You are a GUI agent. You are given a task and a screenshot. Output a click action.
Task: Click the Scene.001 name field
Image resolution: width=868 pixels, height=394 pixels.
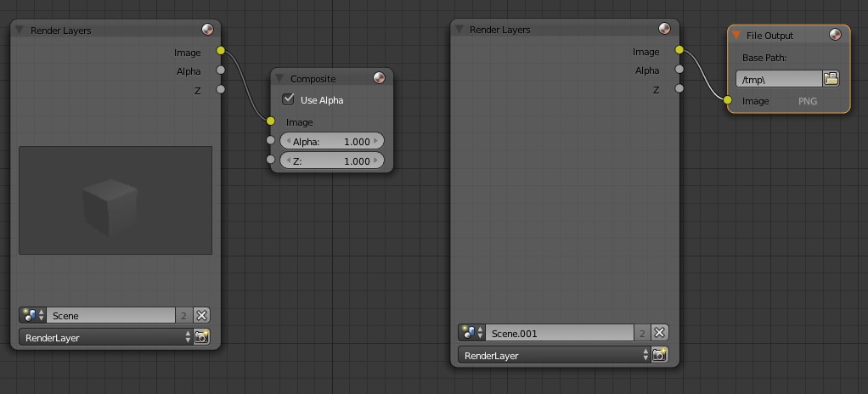tap(560, 333)
